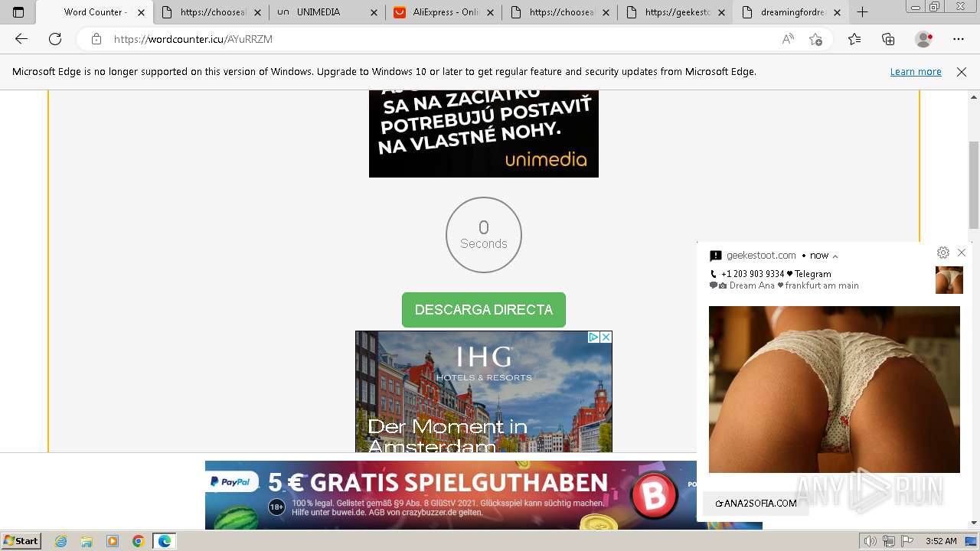Close the AliExpress tab
980x551 pixels.
(x=489, y=12)
